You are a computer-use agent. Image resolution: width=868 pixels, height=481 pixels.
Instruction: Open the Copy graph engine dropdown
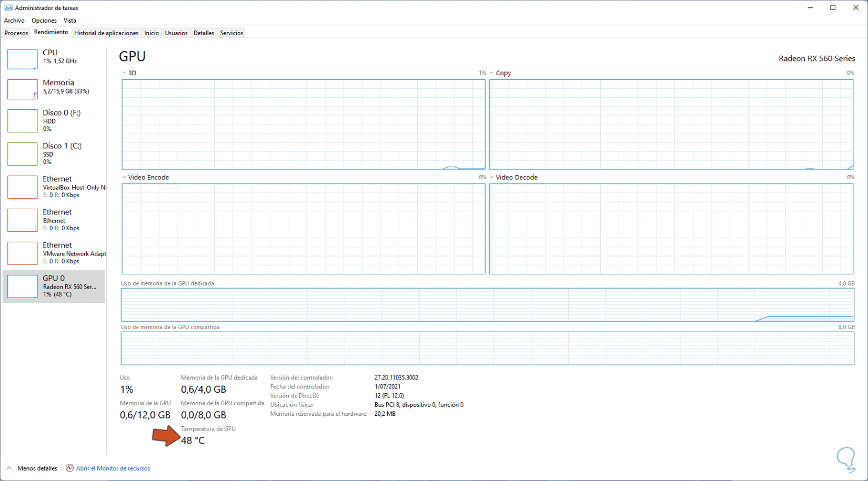coord(492,73)
